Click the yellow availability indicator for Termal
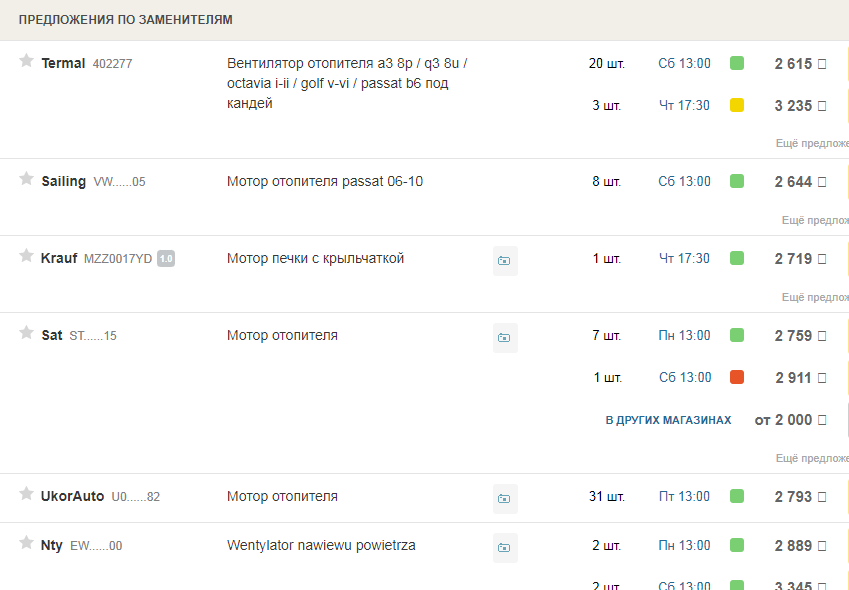 (x=737, y=105)
